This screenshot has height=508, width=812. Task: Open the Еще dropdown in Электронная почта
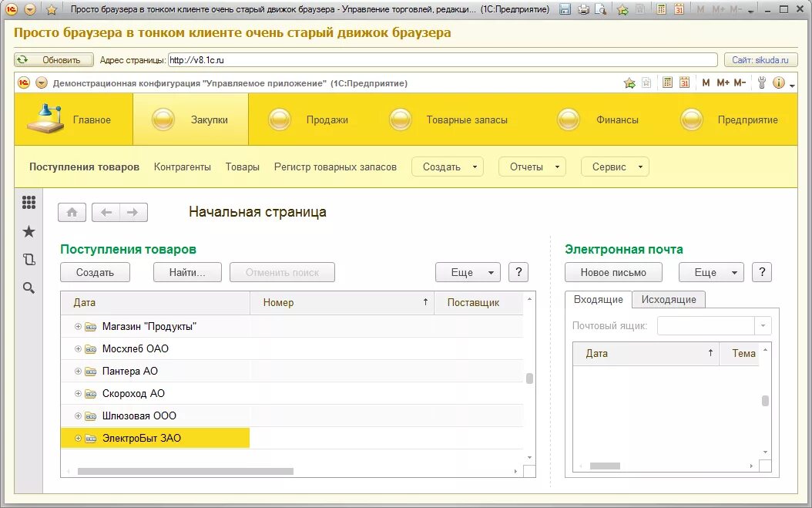click(711, 272)
